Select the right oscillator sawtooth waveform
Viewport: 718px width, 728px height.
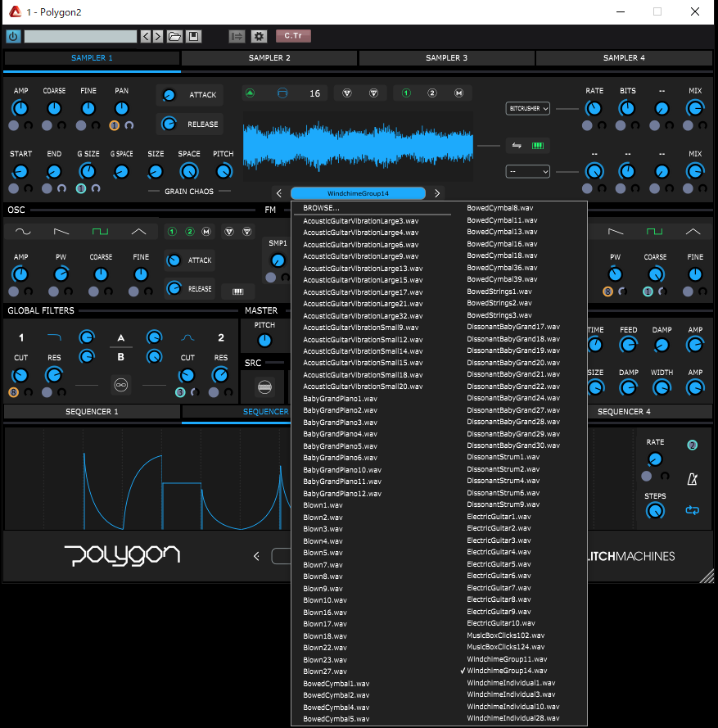616,231
